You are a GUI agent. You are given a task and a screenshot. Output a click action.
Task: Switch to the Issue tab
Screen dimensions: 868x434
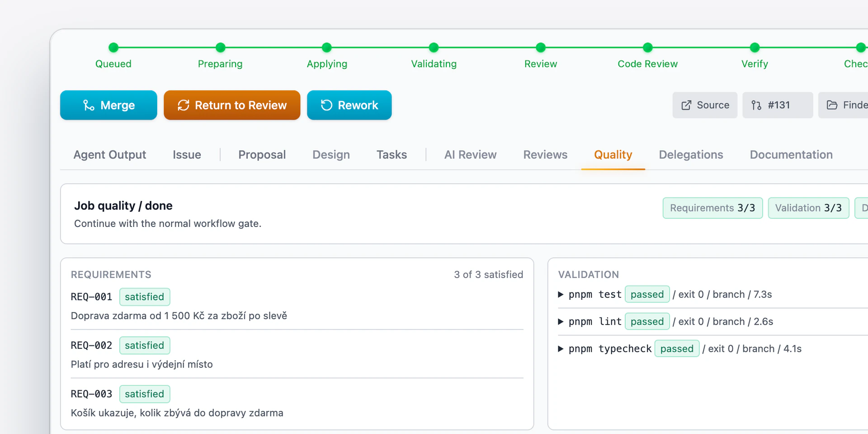(x=187, y=155)
